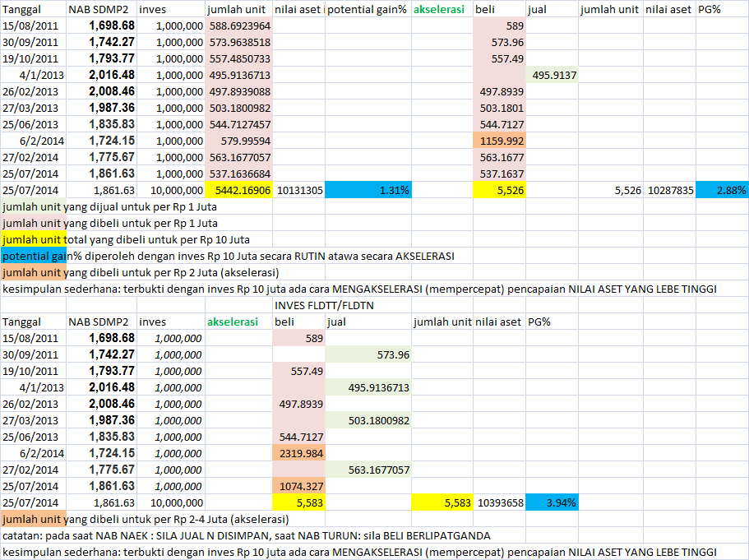The width and height of the screenshot is (749, 560).
Task: Select the cell containing 537.1636684
Action: point(238,174)
